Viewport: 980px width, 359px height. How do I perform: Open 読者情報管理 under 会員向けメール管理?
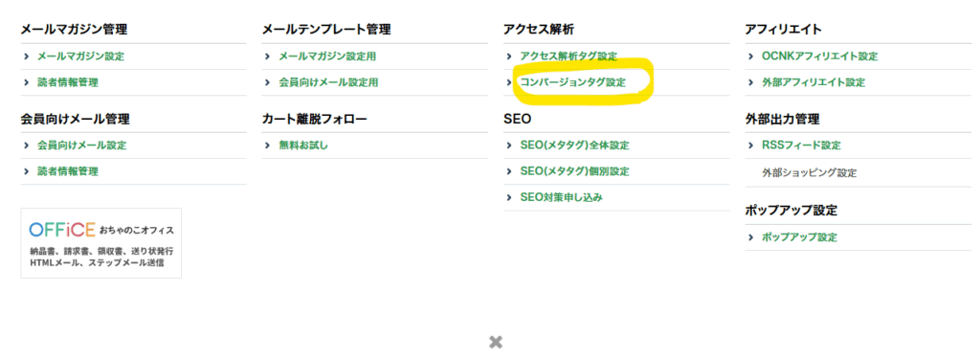(x=68, y=171)
